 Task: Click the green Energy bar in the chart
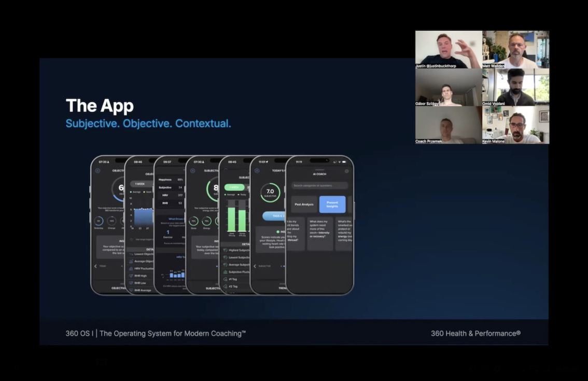tap(242, 221)
